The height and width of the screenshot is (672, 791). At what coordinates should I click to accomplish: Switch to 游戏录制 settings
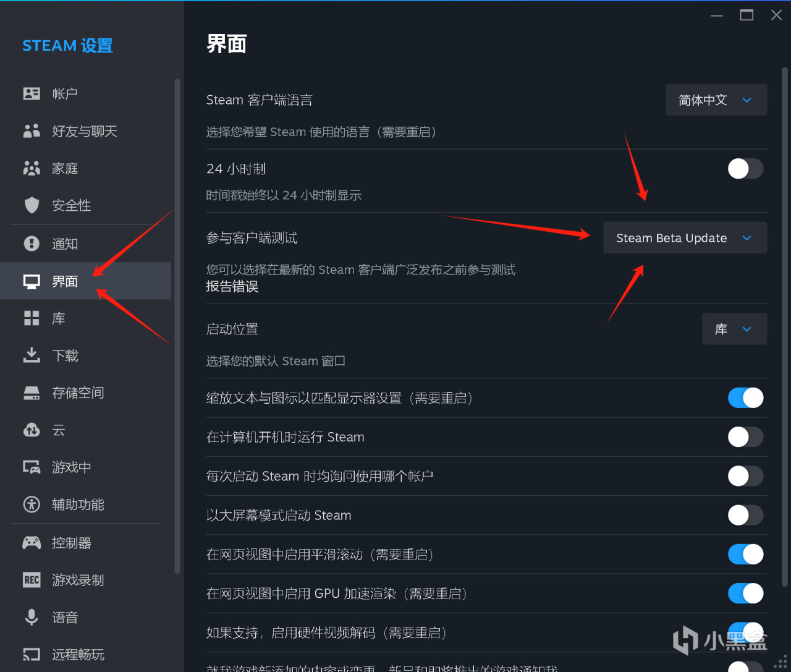coord(85,580)
